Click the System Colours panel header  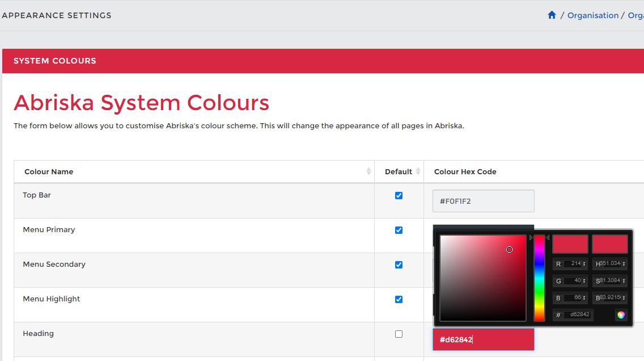pos(323,61)
